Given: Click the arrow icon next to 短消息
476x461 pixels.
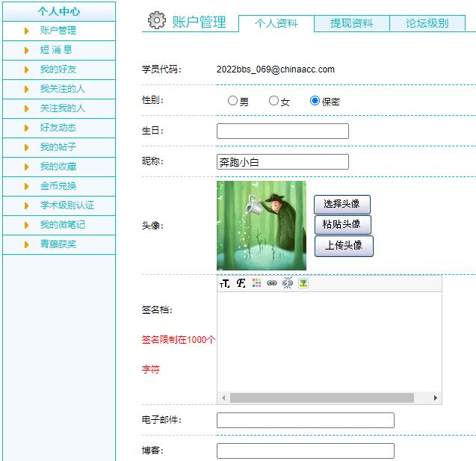Looking at the screenshot, I should tap(27, 50).
